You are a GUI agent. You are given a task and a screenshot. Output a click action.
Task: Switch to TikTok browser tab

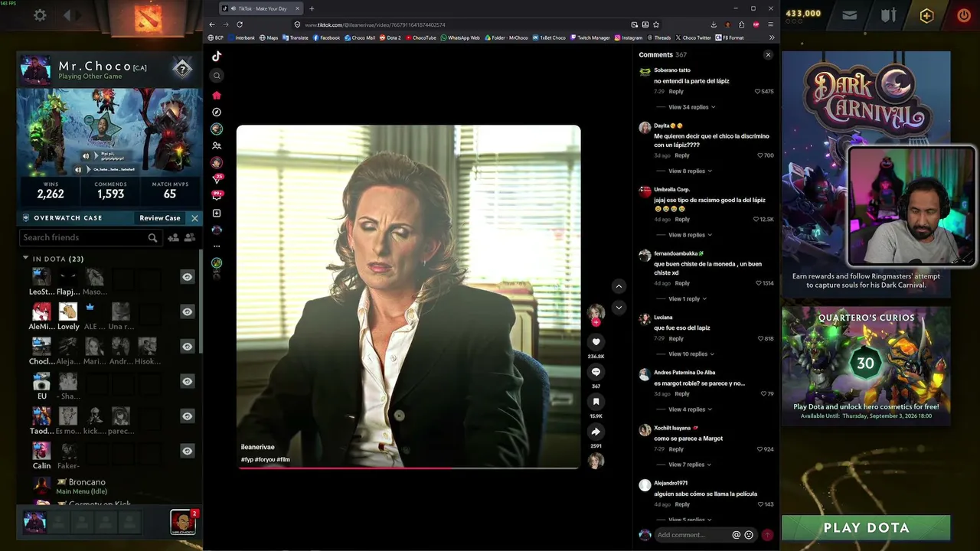[262, 8]
